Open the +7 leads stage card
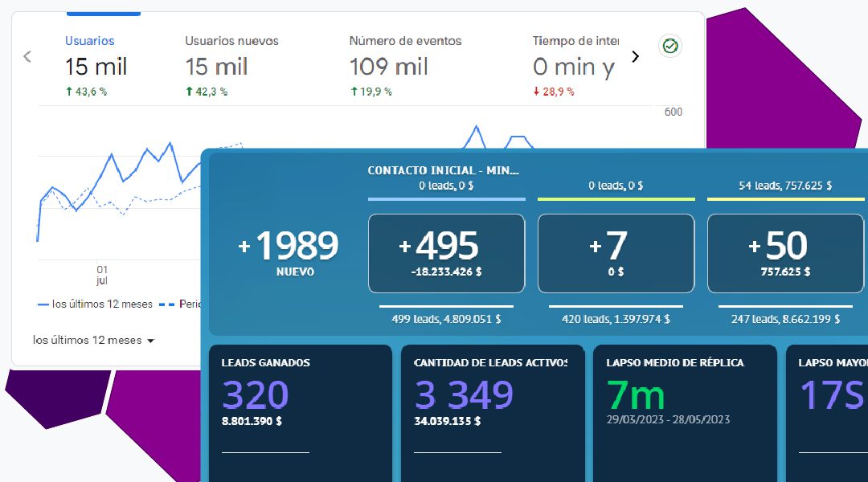The width and height of the screenshot is (868, 482). coord(616,253)
